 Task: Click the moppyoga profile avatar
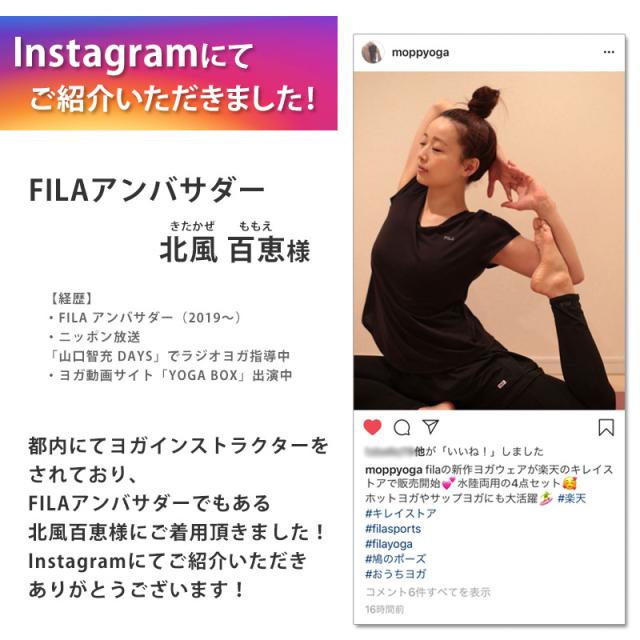[x=372, y=52]
